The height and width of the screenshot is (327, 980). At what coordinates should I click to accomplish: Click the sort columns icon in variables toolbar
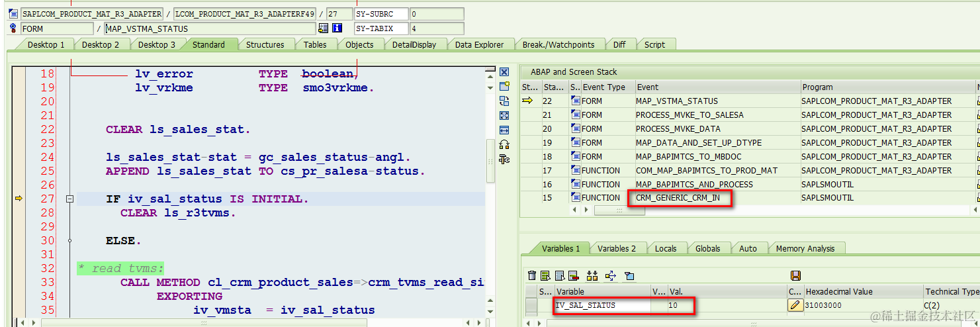tap(592, 276)
